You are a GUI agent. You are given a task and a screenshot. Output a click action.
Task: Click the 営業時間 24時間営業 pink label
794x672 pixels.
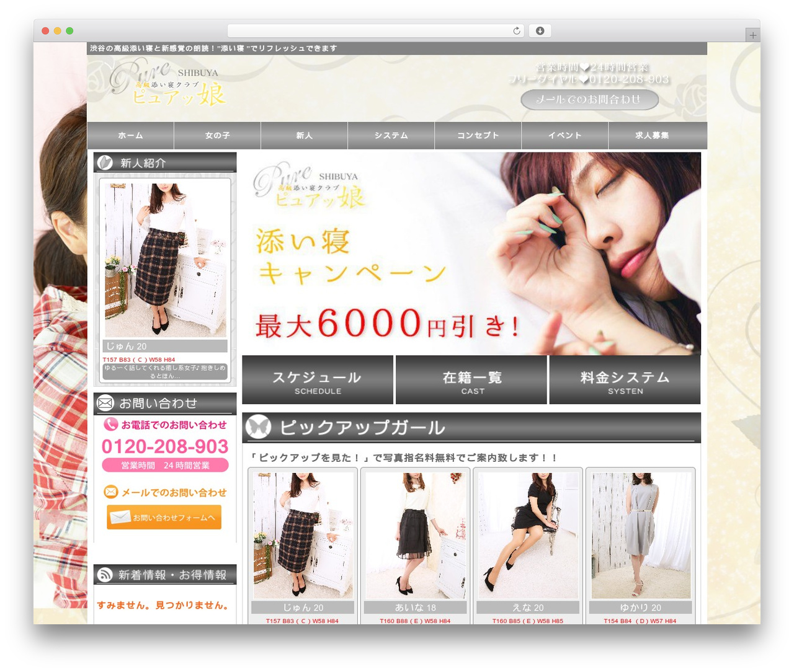pos(165,466)
